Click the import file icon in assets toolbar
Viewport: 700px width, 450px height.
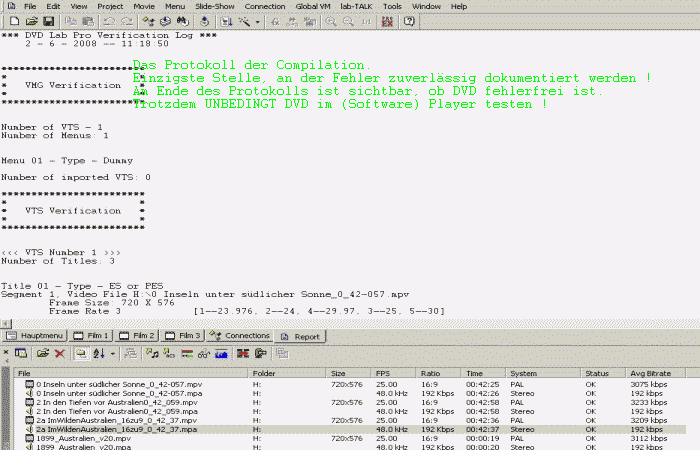[43, 353]
